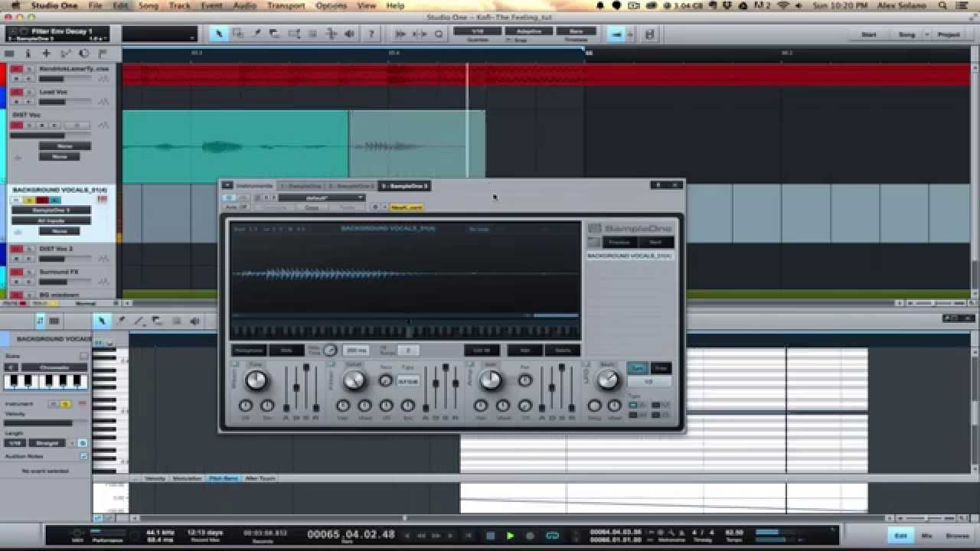980x551 pixels.
Task: Select the Listen speaker tool in main toolbar
Action: click(349, 34)
